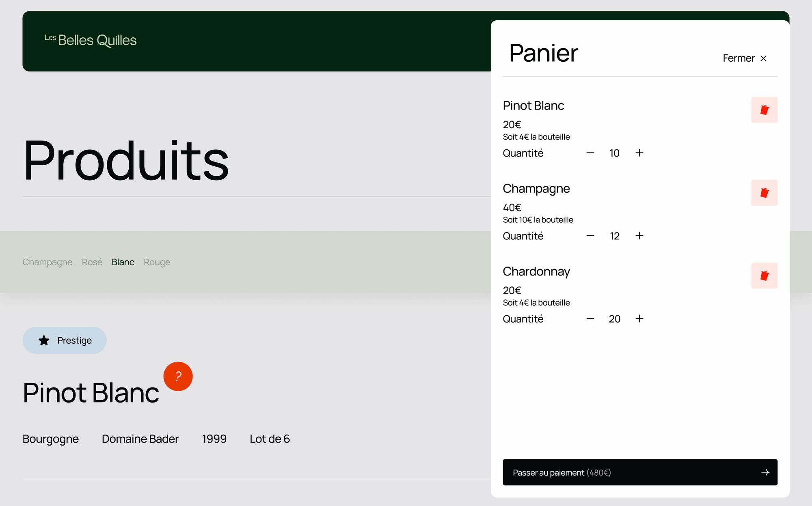Screen dimensions: 812x506
Task: Remove Champagne with its trash icon
Action: (764, 193)
